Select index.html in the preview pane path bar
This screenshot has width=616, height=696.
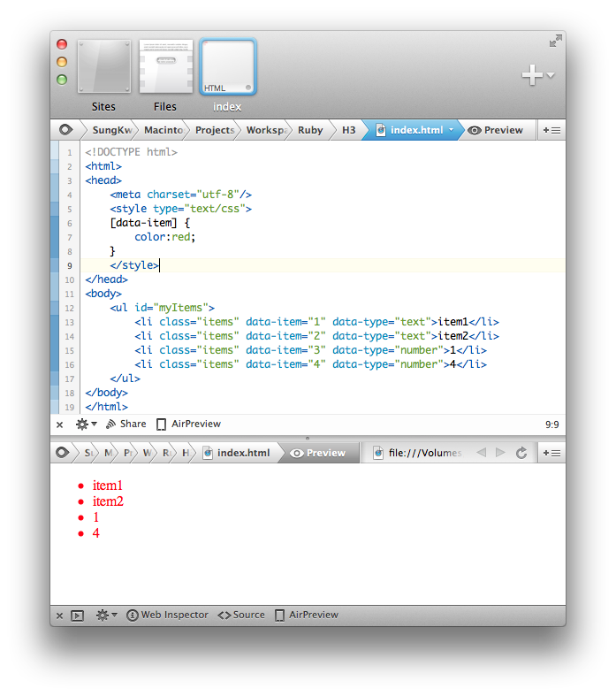click(236, 453)
